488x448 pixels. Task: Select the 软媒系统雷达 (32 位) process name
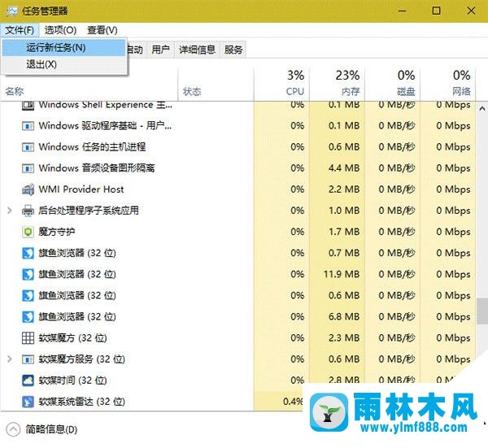(82, 402)
